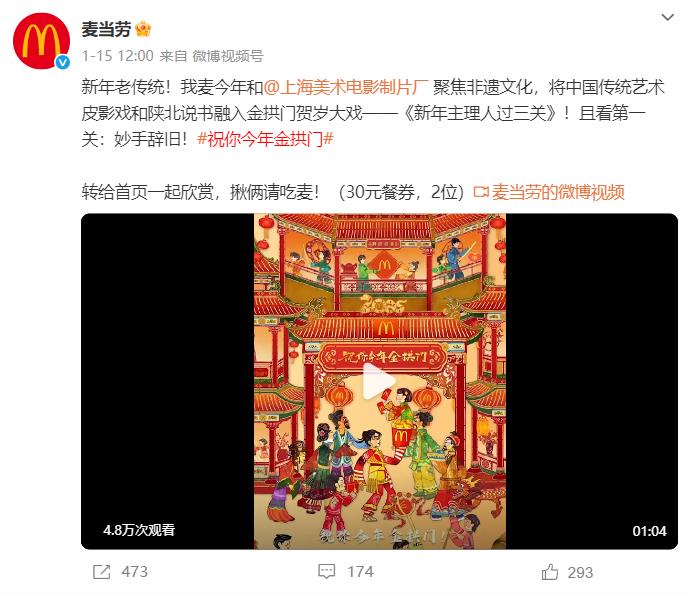This screenshot has width=686, height=594.
Task: Open the comments via speech bubble icon
Action: tap(327, 572)
